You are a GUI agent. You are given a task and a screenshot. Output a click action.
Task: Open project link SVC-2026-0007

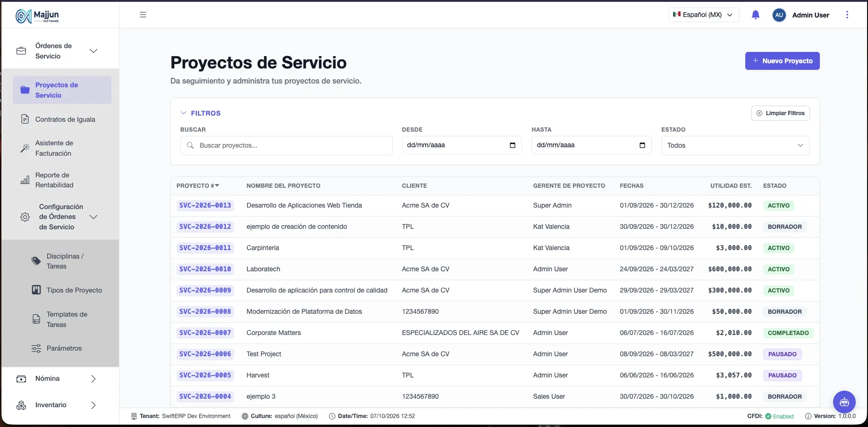pos(205,333)
